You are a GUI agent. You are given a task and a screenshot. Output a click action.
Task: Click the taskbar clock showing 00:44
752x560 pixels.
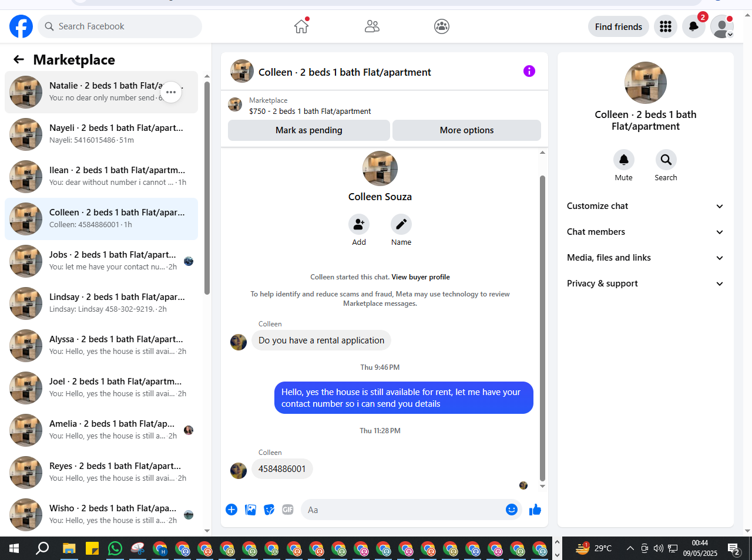(x=700, y=548)
